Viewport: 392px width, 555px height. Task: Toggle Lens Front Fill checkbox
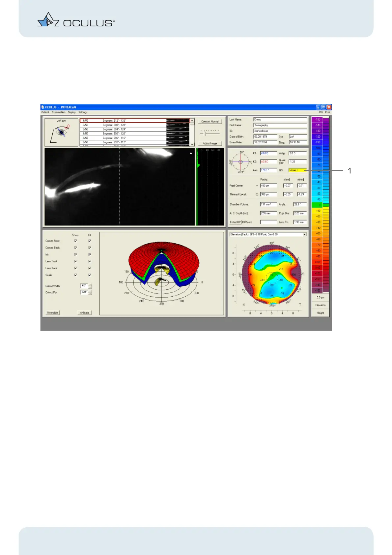pyautogui.click(x=90, y=261)
